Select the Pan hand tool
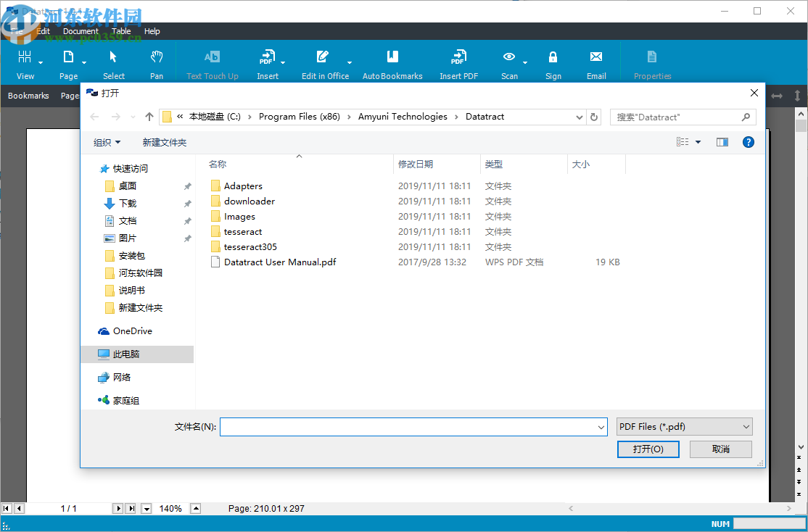 point(157,62)
